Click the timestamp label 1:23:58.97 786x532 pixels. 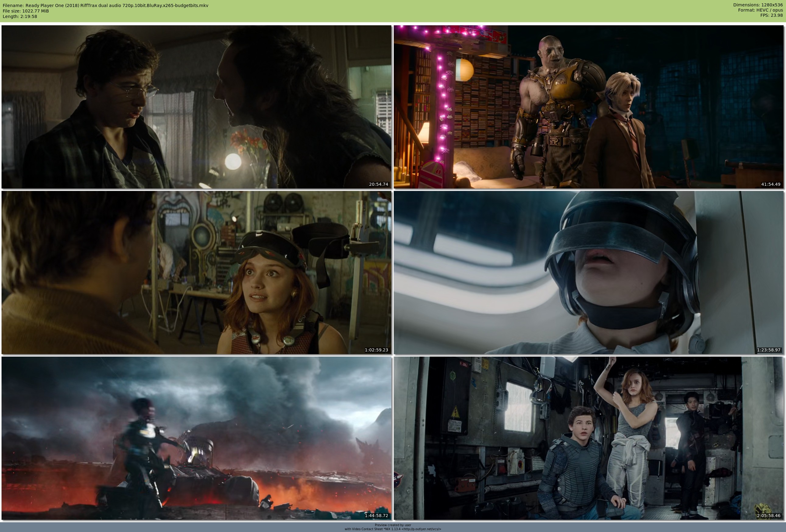click(x=769, y=350)
